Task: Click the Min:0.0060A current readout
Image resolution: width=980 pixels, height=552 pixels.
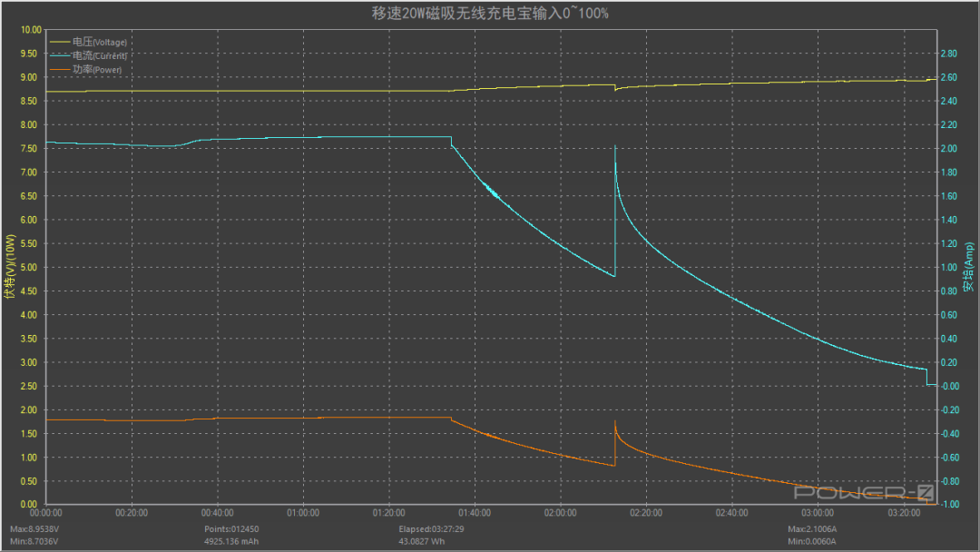Action: (811, 541)
